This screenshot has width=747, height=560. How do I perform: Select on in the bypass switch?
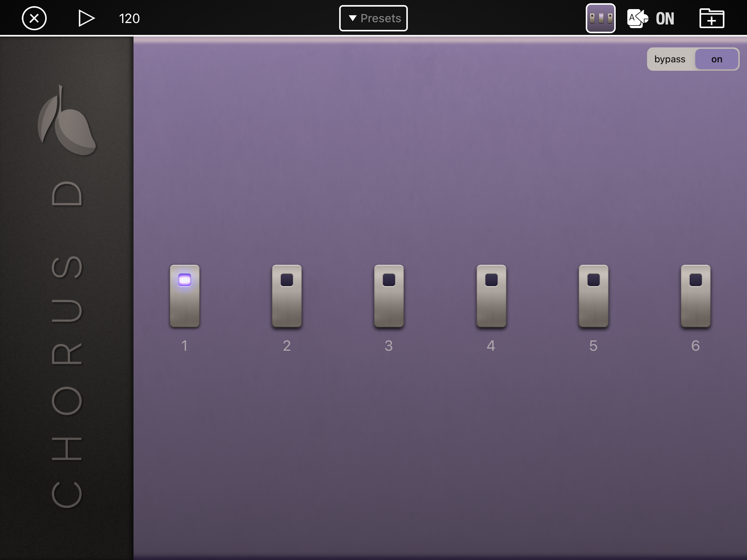[717, 59]
